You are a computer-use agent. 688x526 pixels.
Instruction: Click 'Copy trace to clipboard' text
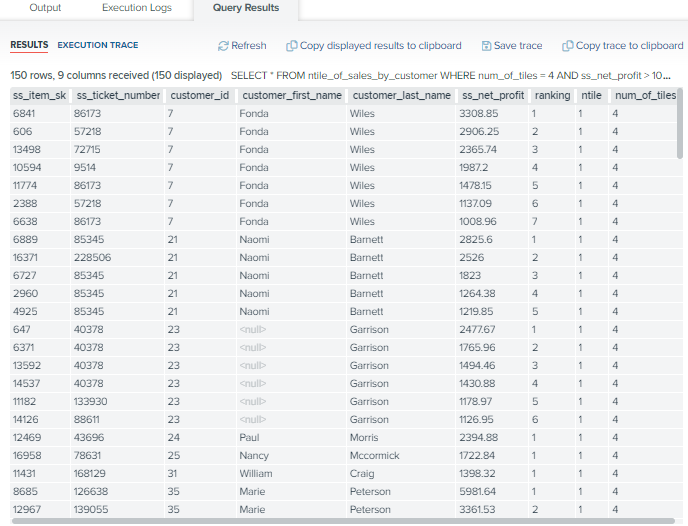click(x=629, y=46)
